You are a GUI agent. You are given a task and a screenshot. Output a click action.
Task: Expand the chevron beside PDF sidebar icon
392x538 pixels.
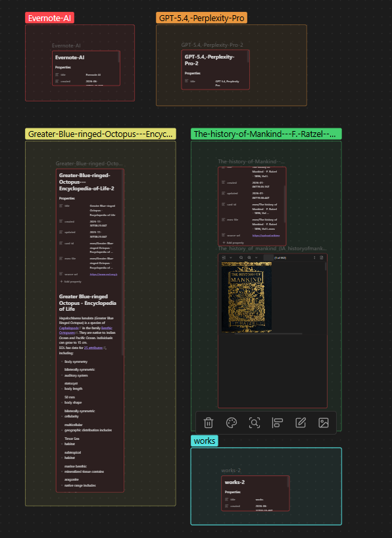click(231, 257)
